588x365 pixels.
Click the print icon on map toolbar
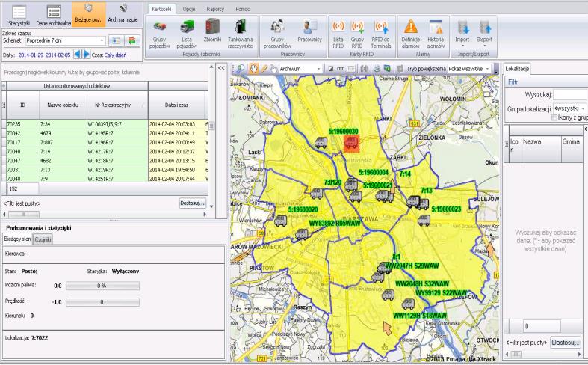(377, 69)
